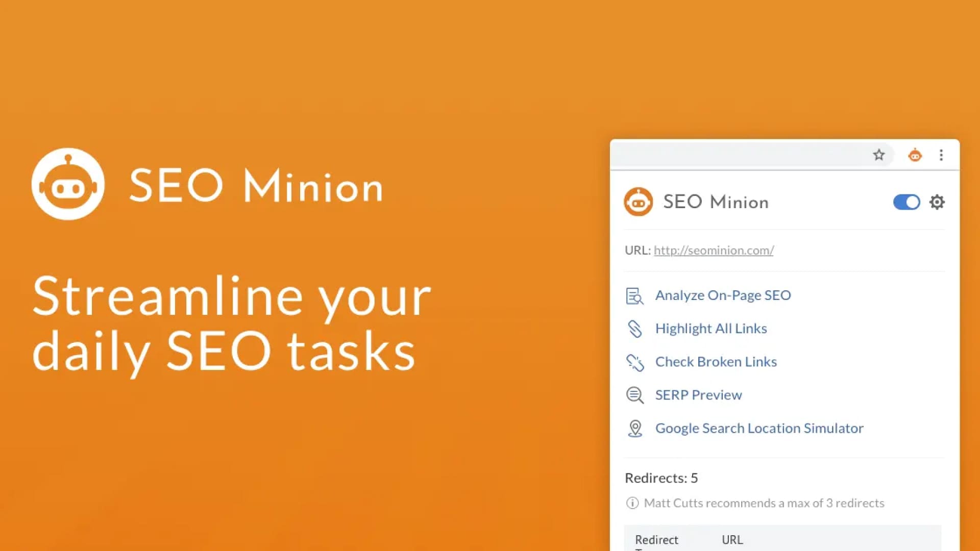The width and height of the screenshot is (980, 551).
Task: Click the Redirect Type column header
Action: pos(656,540)
